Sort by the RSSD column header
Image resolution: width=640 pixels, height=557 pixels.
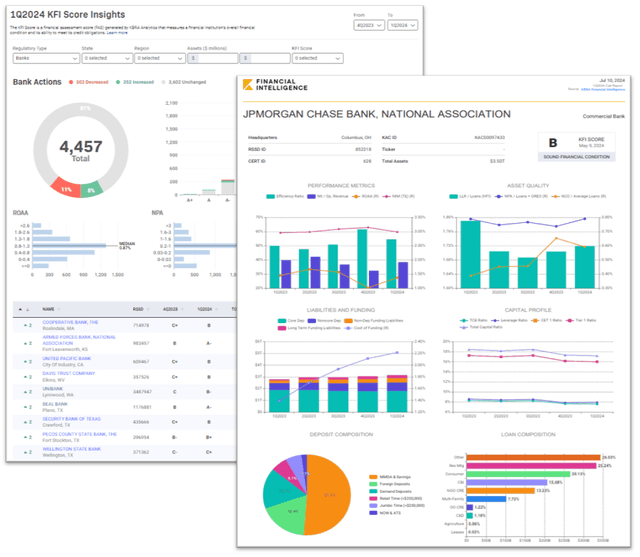point(141,309)
